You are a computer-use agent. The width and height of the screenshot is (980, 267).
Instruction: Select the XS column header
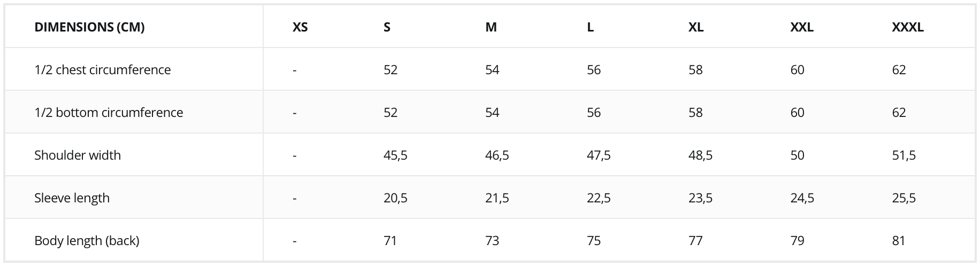300,27
